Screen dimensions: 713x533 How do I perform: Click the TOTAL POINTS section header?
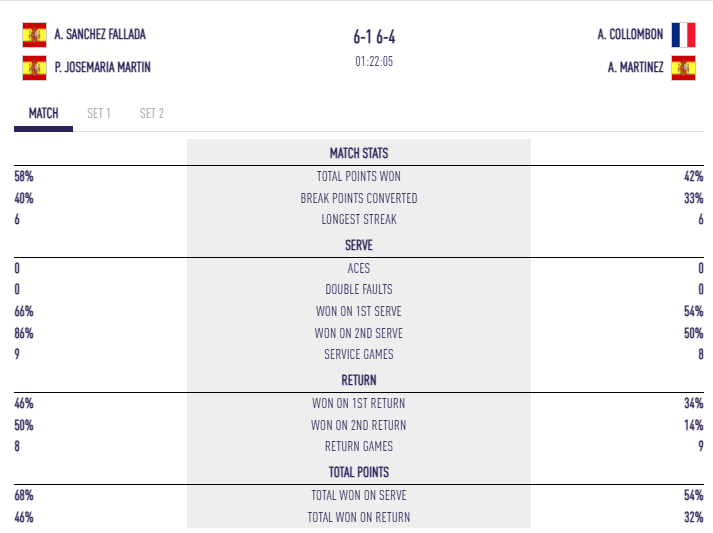click(x=359, y=472)
